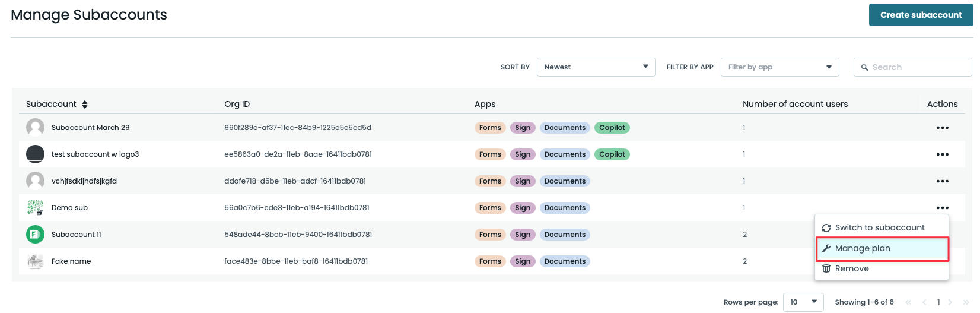Click the Create subaccount button
The width and height of the screenshot is (980, 313).
pos(921,15)
